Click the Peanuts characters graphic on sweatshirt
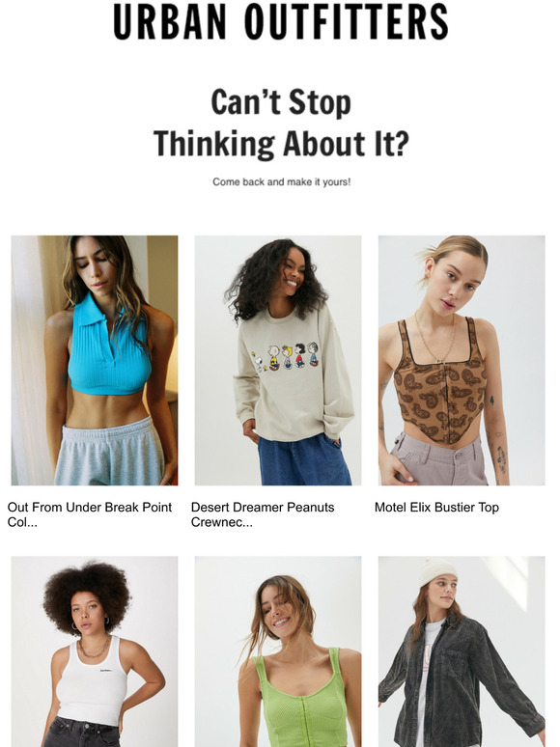 [x=286, y=356]
